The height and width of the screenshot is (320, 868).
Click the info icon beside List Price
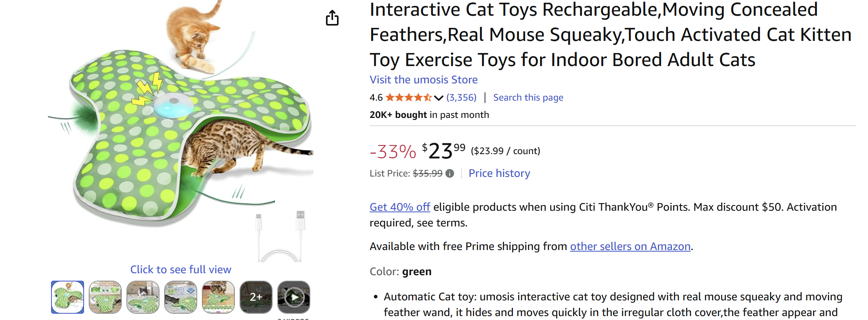tap(450, 173)
